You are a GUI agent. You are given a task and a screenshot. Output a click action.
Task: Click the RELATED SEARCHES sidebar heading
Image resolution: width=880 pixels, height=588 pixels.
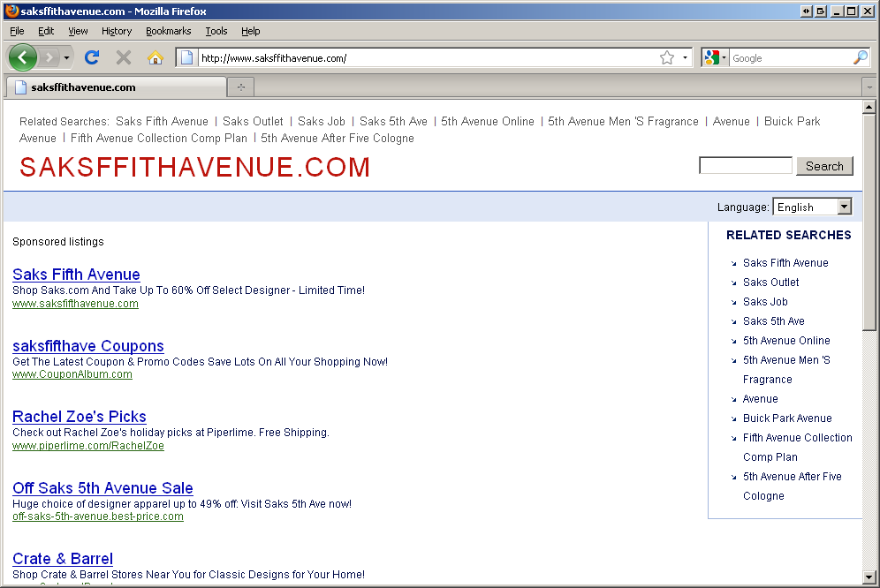click(788, 235)
